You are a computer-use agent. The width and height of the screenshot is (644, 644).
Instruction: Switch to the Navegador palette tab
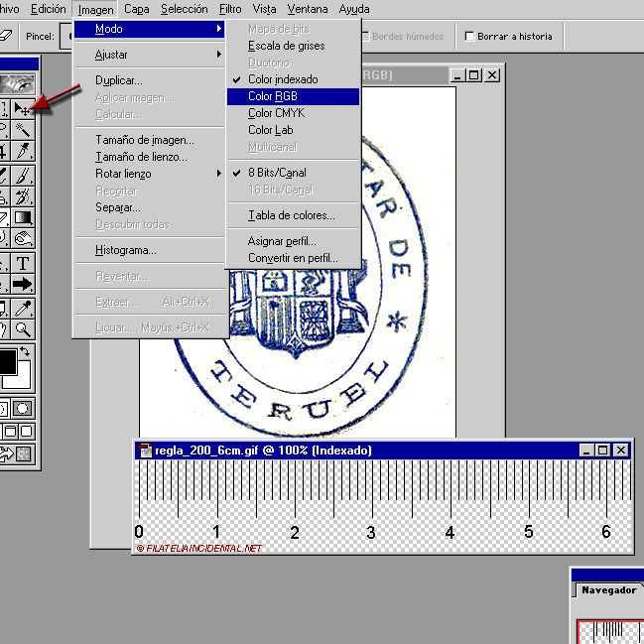click(x=608, y=590)
